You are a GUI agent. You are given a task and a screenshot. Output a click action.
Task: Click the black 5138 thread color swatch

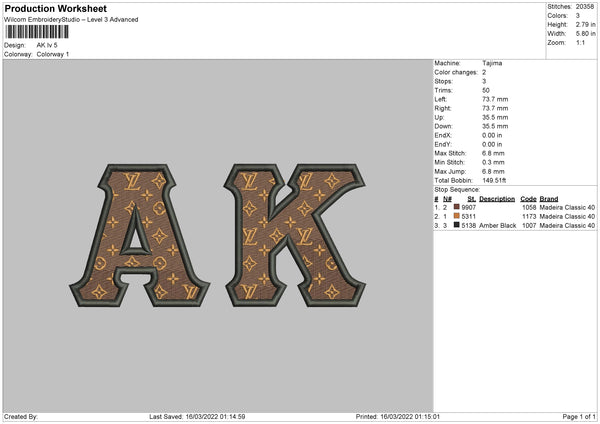click(x=456, y=225)
